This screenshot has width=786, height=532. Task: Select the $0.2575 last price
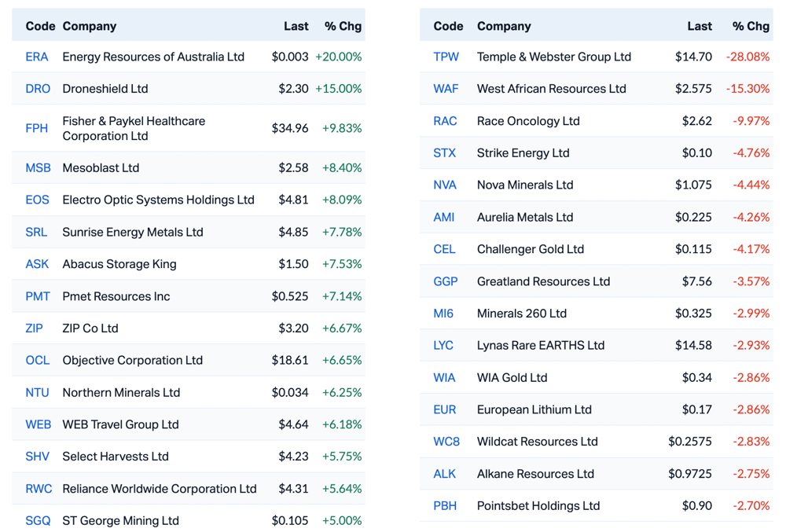(690, 442)
